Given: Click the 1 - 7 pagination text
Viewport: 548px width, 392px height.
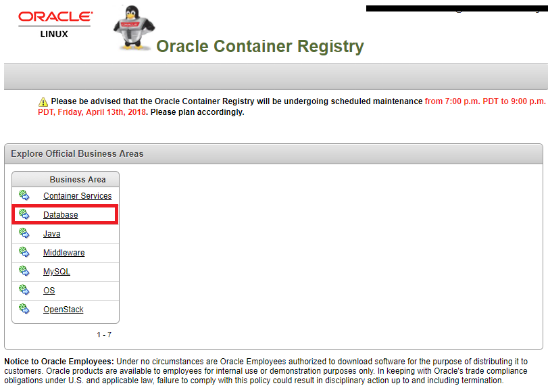Looking at the screenshot, I should [x=105, y=334].
